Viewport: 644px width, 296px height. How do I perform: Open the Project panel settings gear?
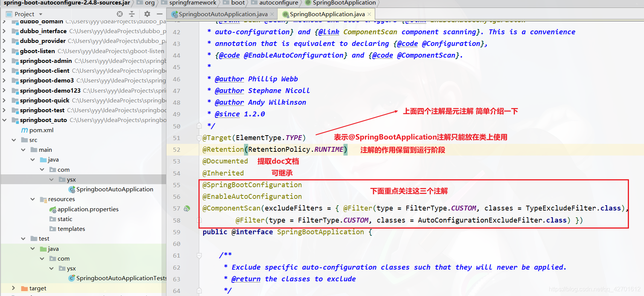[147, 14]
